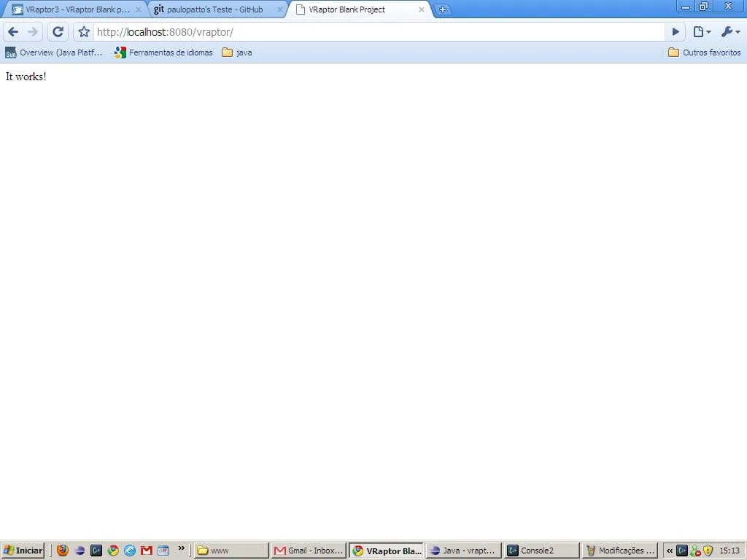747x560 pixels.
Task: Click the security shield tray icon
Action: coord(708,551)
